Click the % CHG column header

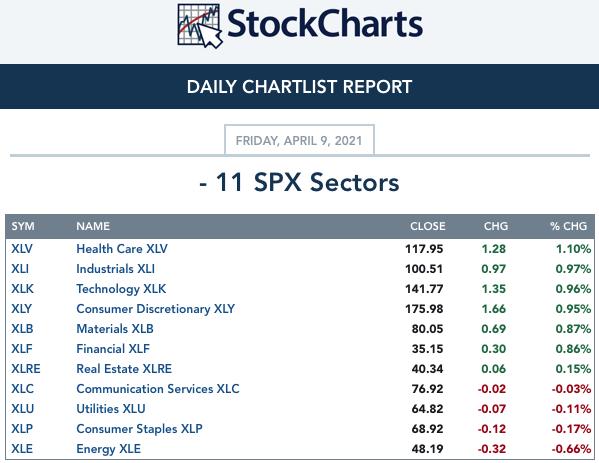(x=568, y=226)
